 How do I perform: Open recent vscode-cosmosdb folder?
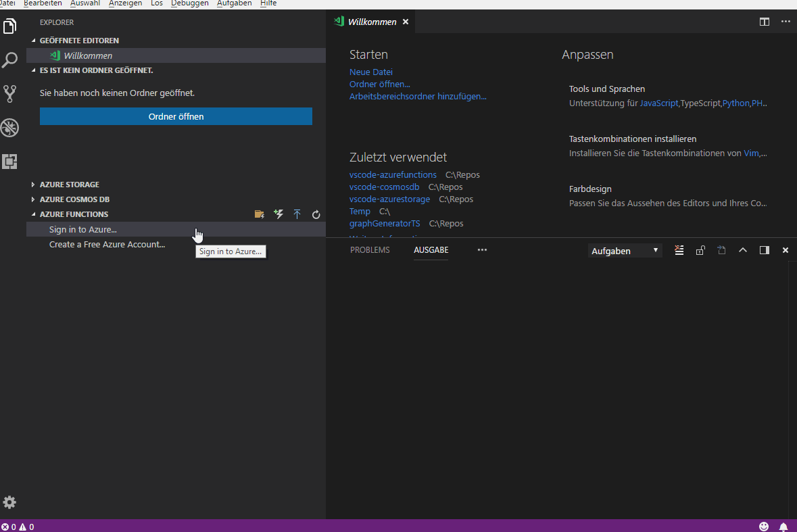pos(384,187)
